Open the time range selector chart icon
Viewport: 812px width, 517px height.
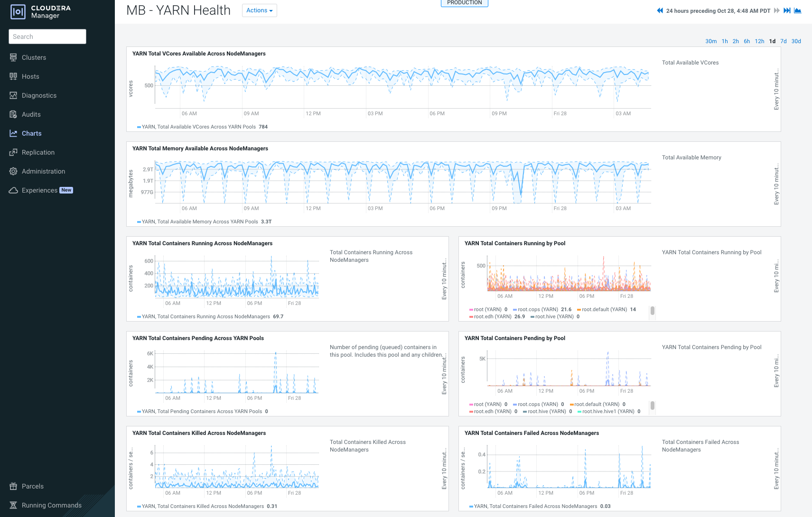pos(799,10)
